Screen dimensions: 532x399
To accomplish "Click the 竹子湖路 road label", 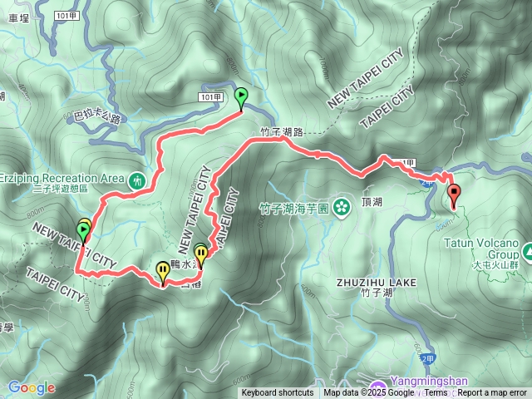I will coord(282,132).
